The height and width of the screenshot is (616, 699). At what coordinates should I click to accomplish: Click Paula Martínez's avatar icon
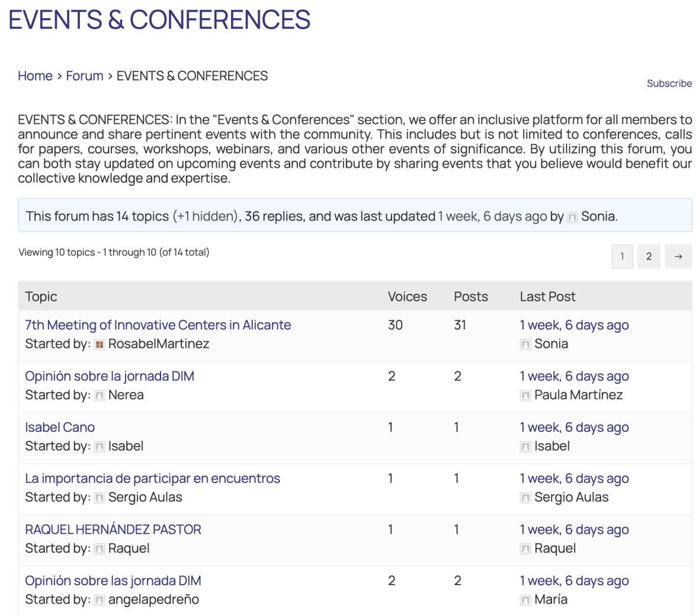point(525,396)
